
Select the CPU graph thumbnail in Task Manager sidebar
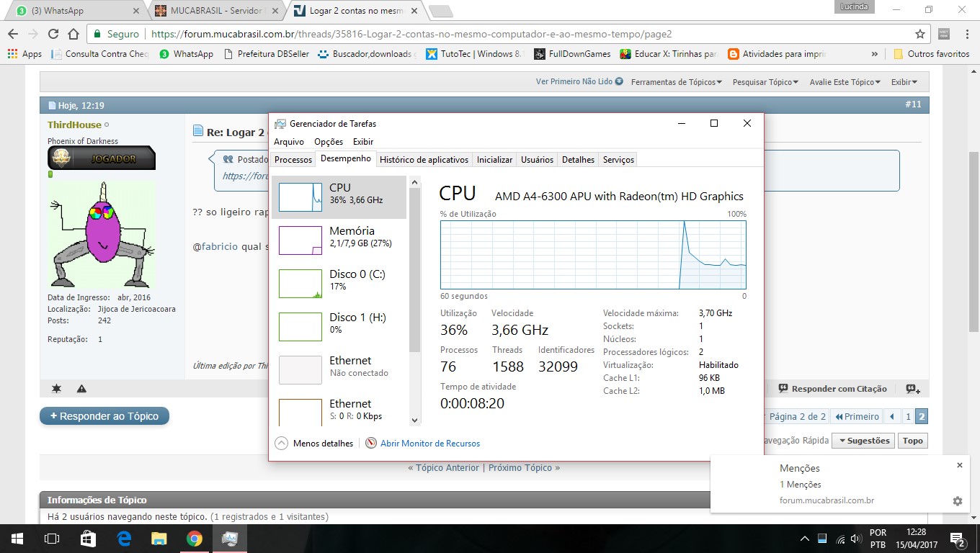300,197
